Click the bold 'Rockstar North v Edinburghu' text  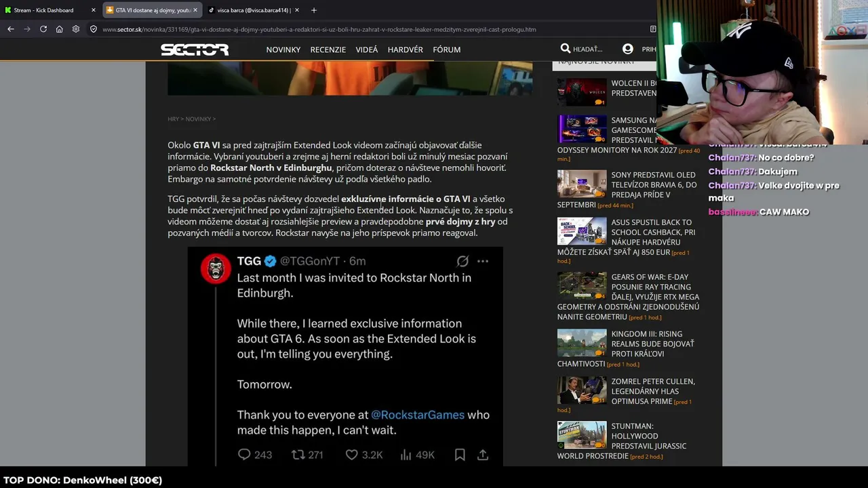(x=271, y=168)
